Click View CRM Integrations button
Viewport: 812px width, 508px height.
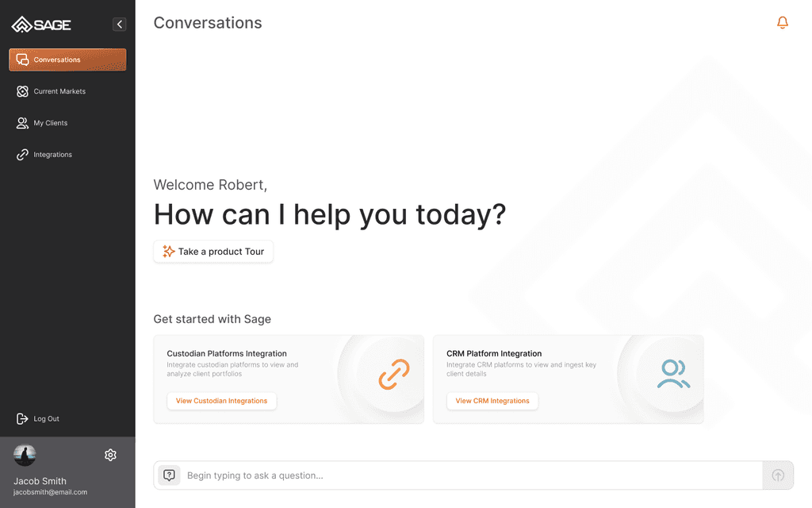coord(492,401)
